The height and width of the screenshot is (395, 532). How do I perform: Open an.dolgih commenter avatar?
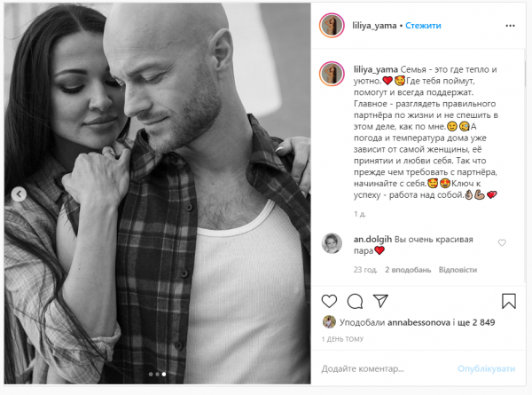(332, 243)
